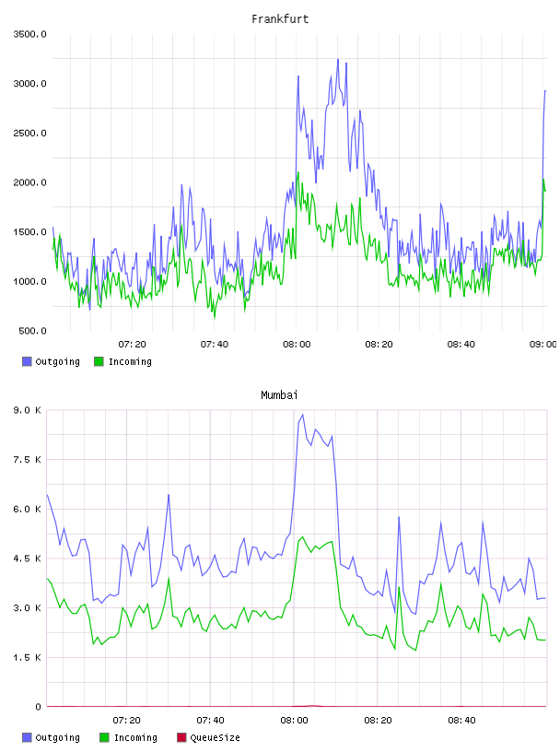560x752 pixels.
Task: Click the 3.0 K y-axis label in Mumbai chart
Action: point(27,607)
